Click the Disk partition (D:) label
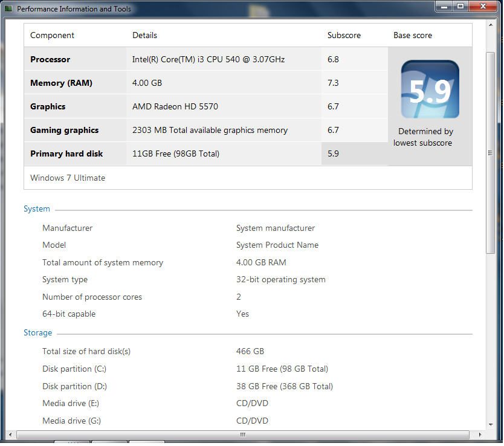This screenshot has width=504, height=446. (74, 387)
